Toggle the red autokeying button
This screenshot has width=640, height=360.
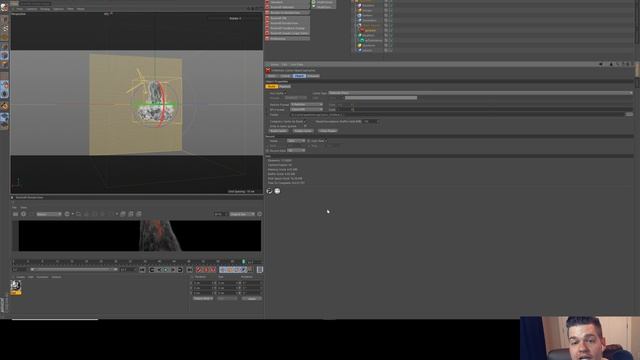tap(206, 270)
